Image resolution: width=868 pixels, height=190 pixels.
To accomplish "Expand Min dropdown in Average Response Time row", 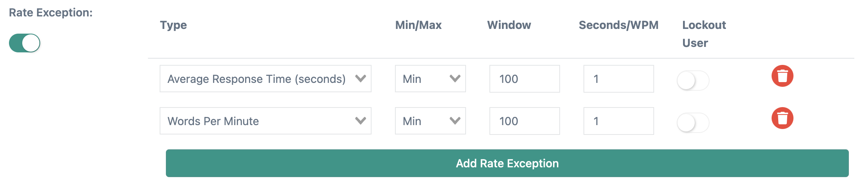I will 430,79.
